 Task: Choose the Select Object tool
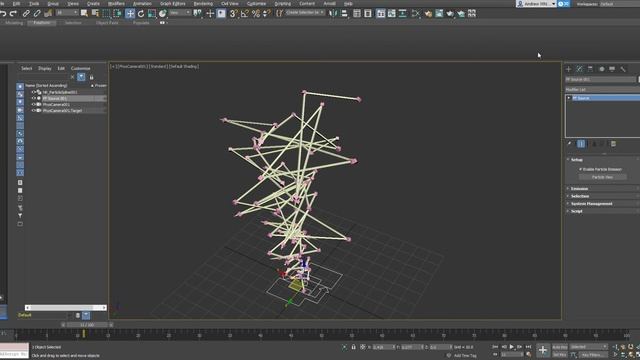point(84,13)
